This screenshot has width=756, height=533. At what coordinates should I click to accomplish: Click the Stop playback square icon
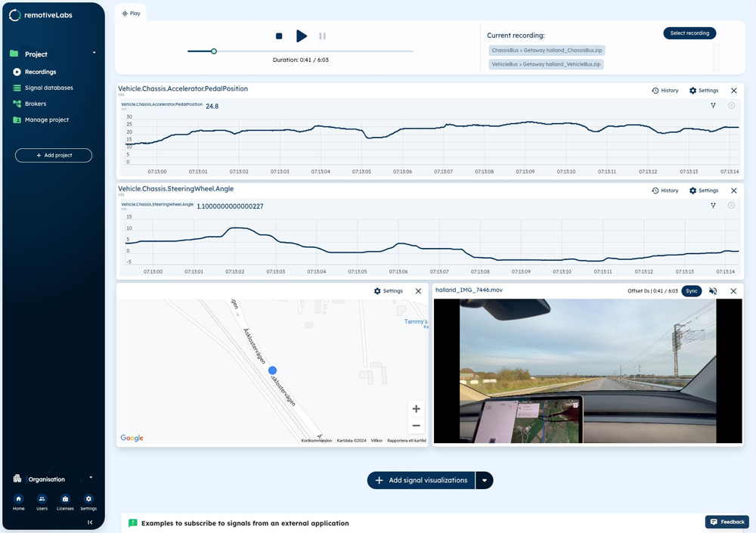(279, 36)
